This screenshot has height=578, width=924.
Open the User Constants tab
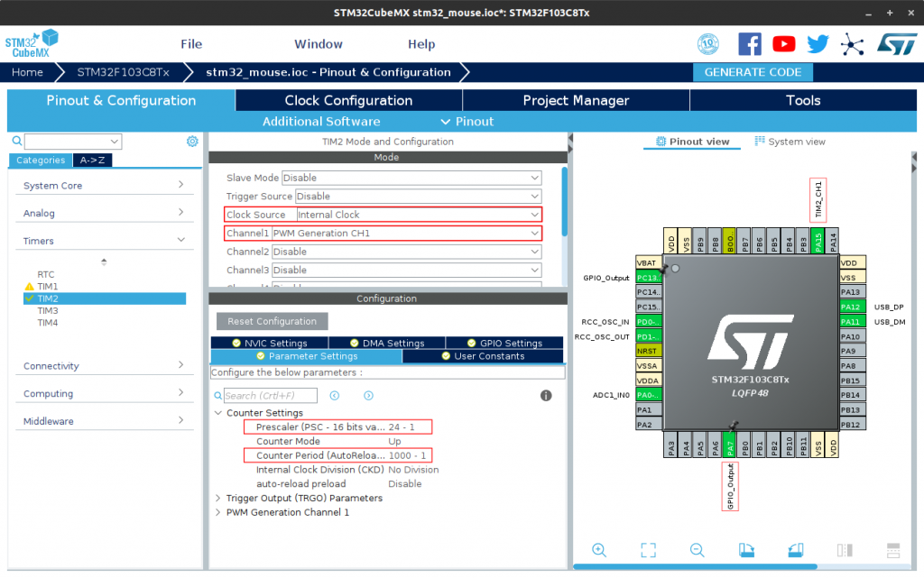[483, 356]
